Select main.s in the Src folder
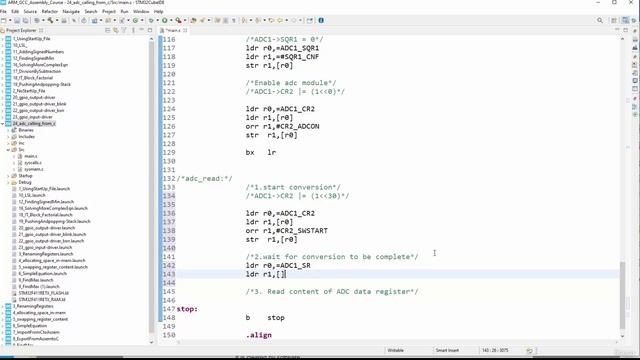The height and width of the screenshot is (360, 640). click(x=31, y=156)
